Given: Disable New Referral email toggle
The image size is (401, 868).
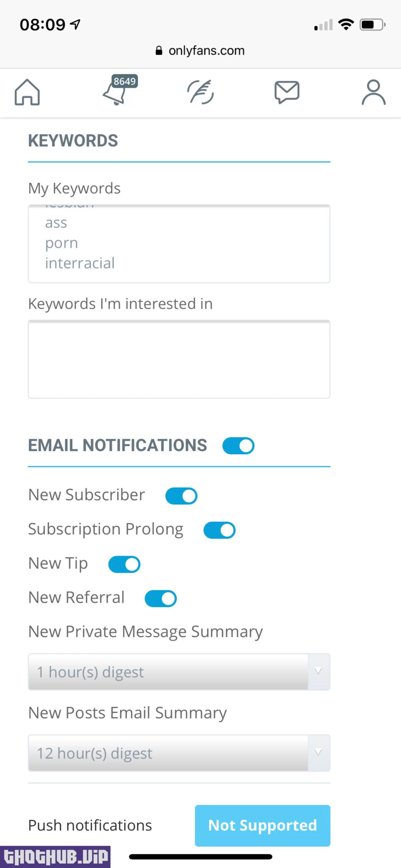Looking at the screenshot, I should point(160,598).
